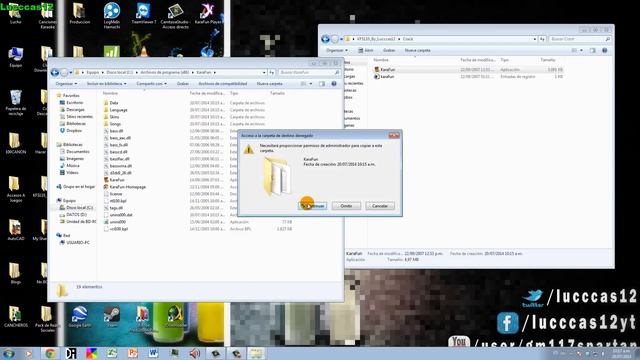640x360 pixels.
Task: Open help in KaraFun folder window
Action: tap(334, 84)
